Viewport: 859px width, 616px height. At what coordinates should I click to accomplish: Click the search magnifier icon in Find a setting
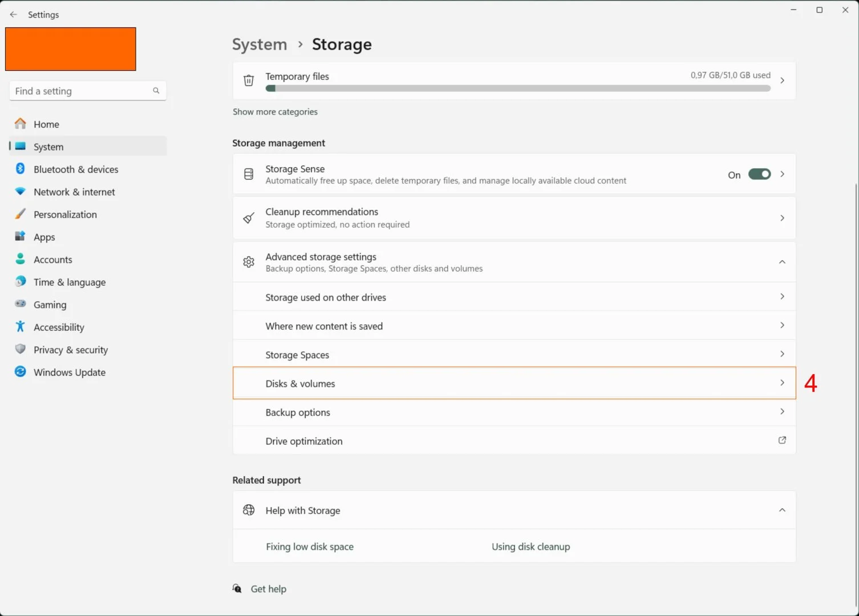coord(156,91)
